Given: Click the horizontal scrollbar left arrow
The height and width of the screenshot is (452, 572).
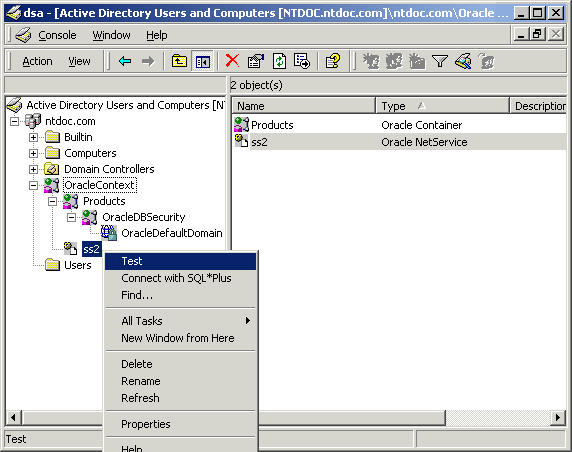Looking at the screenshot, I should [x=13, y=417].
